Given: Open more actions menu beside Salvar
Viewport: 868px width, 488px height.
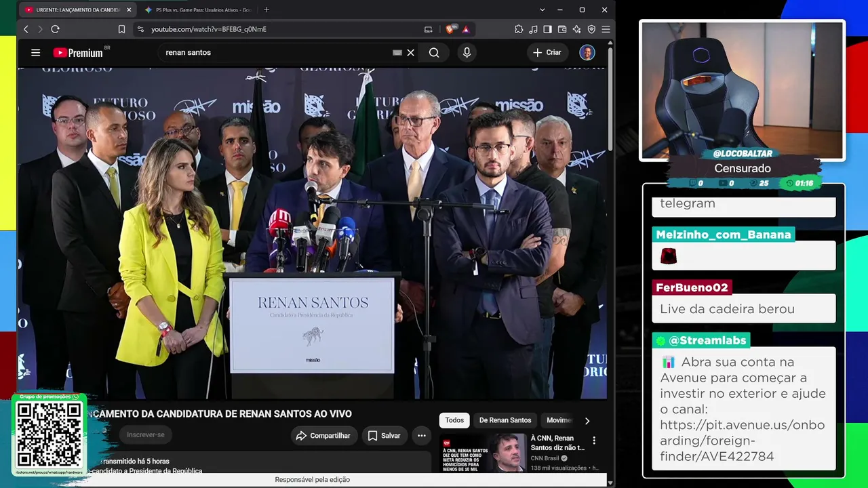Looking at the screenshot, I should [422, 435].
